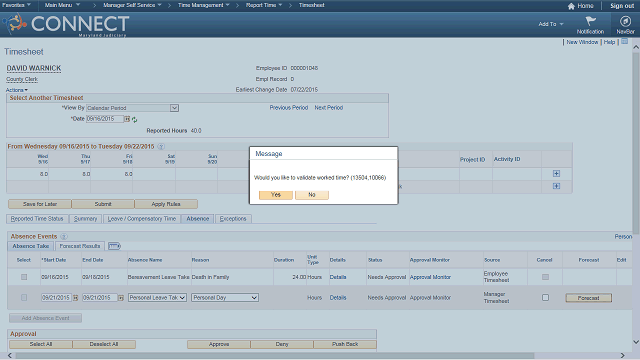The width and height of the screenshot is (640, 360).
Task: Toggle Cancel checkbox in Personal Leave row
Action: point(545,298)
